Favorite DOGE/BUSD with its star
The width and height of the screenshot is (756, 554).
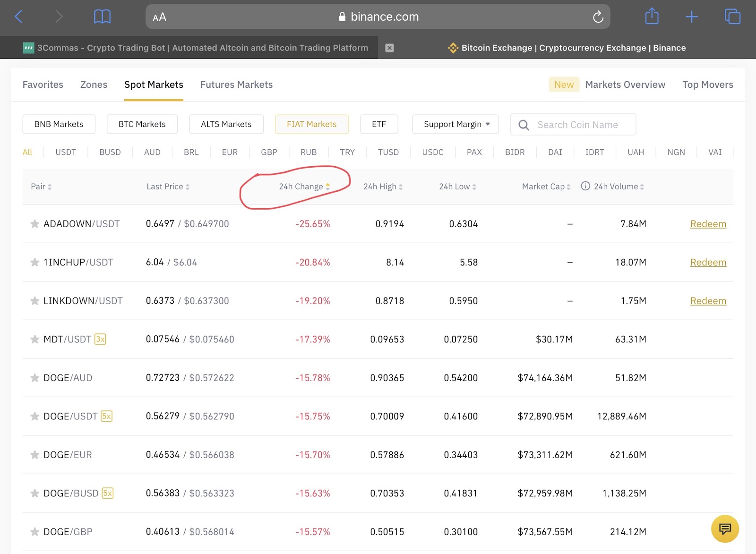tap(34, 493)
